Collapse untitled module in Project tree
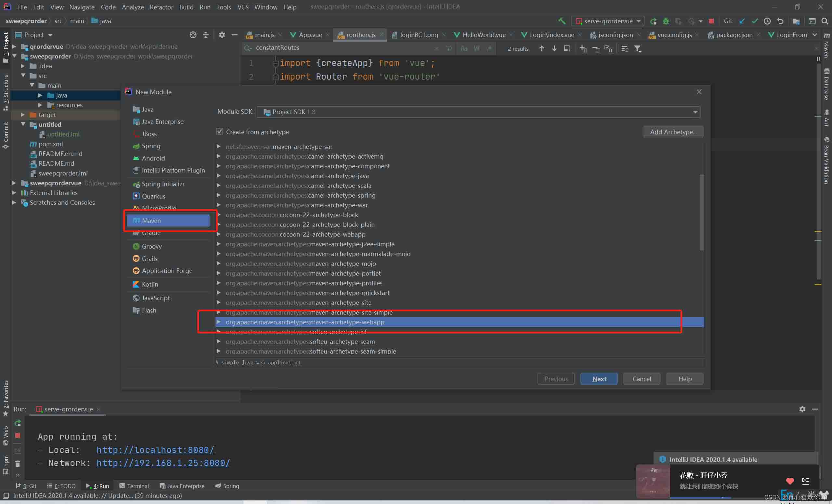Viewport: 832px width, 504px height. [23, 124]
